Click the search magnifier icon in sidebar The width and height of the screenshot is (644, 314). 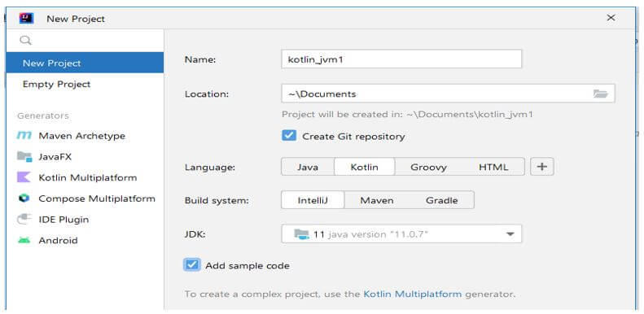click(x=25, y=40)
